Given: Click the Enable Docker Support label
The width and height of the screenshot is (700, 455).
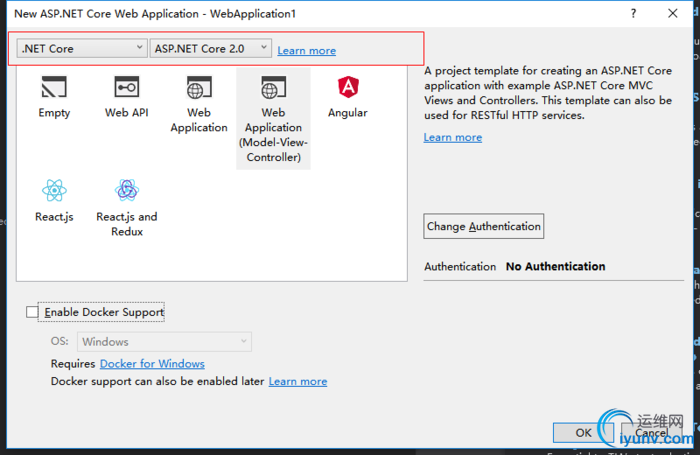Looking at the screenshot, I should click(104, 312).
